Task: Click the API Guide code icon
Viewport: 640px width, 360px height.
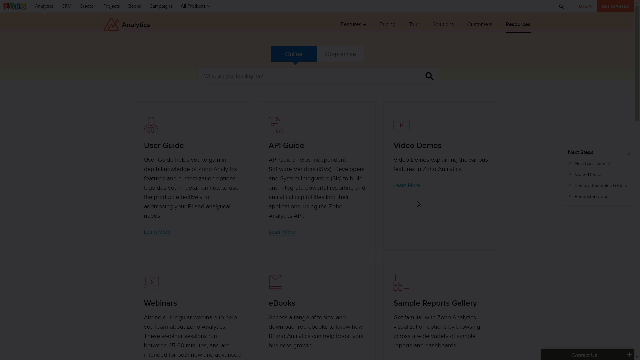Action: (276, 125)
